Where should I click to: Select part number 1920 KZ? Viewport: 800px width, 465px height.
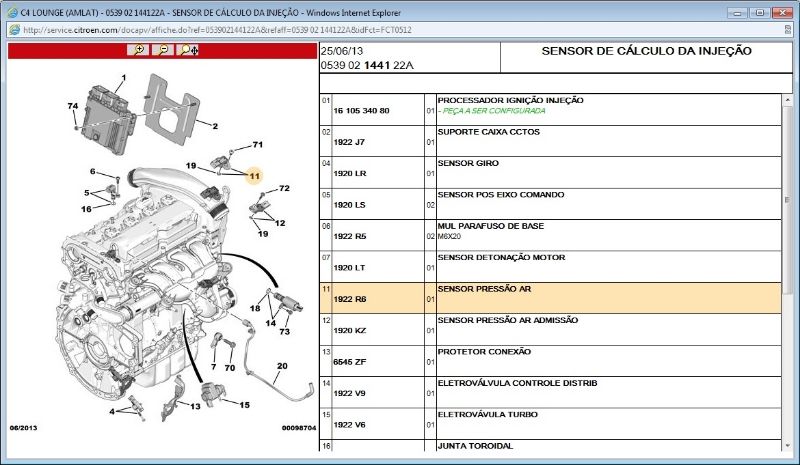tap(350, 331)
